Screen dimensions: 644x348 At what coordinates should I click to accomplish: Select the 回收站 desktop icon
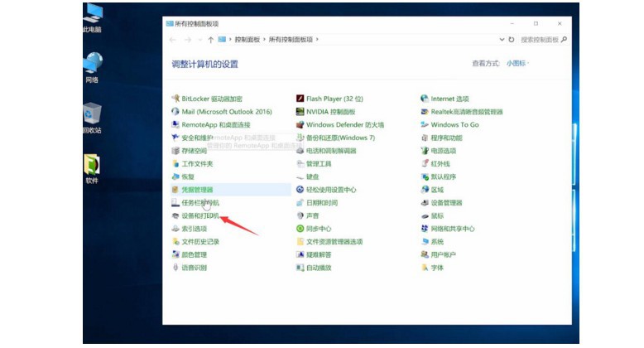pos(93,118)
